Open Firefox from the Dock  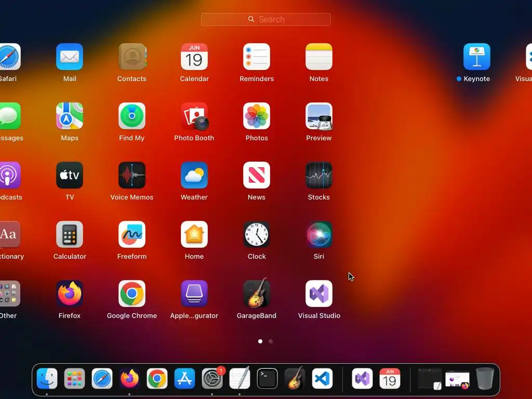tap(129, 378)
